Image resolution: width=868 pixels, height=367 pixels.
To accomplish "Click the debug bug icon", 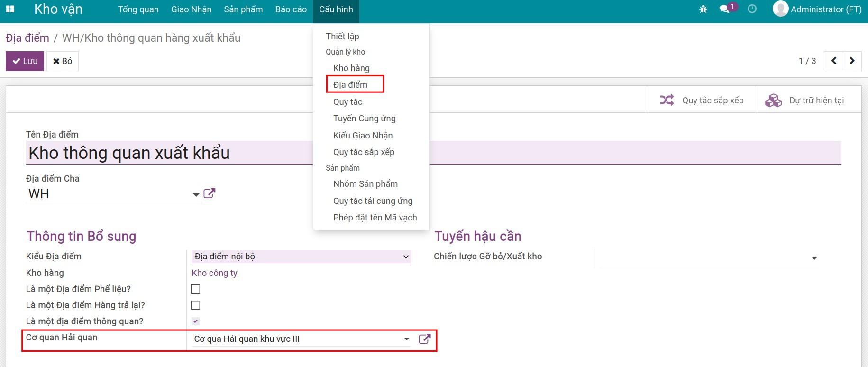I will (x=703, y=9).
